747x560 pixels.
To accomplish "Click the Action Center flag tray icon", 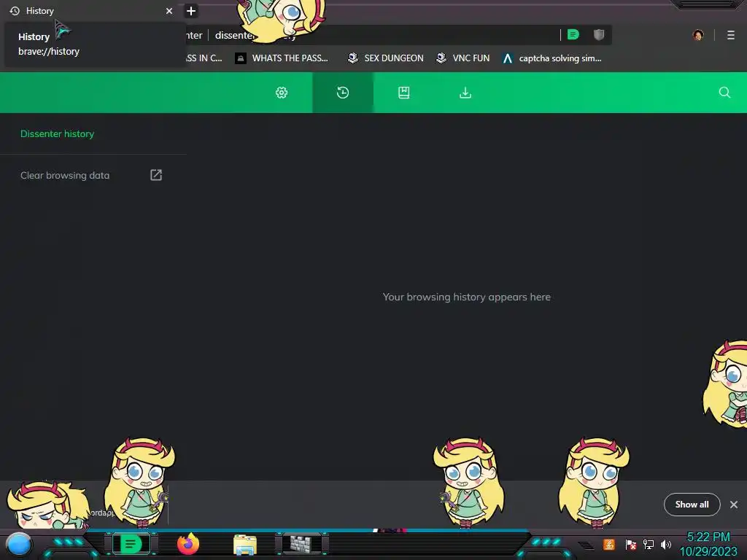I will 631,544.
